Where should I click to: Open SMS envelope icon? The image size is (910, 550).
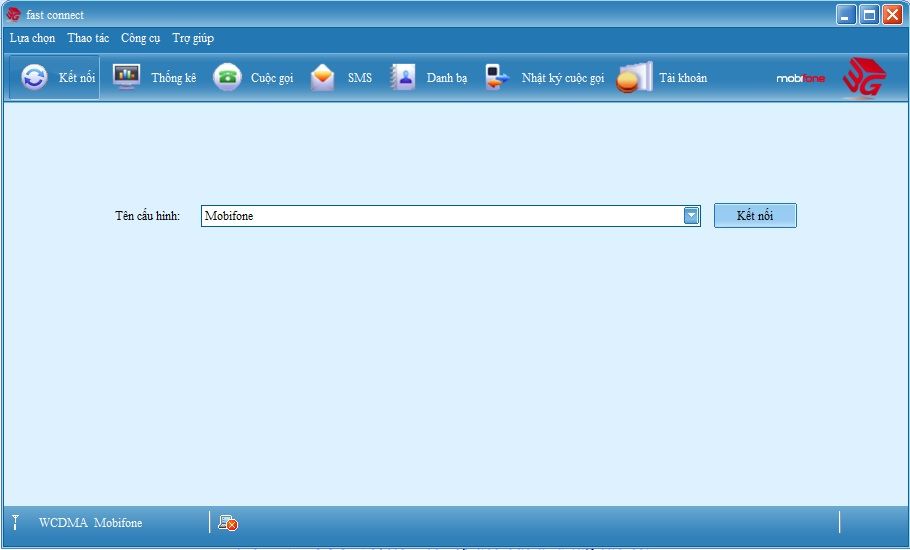coord(322,78)
